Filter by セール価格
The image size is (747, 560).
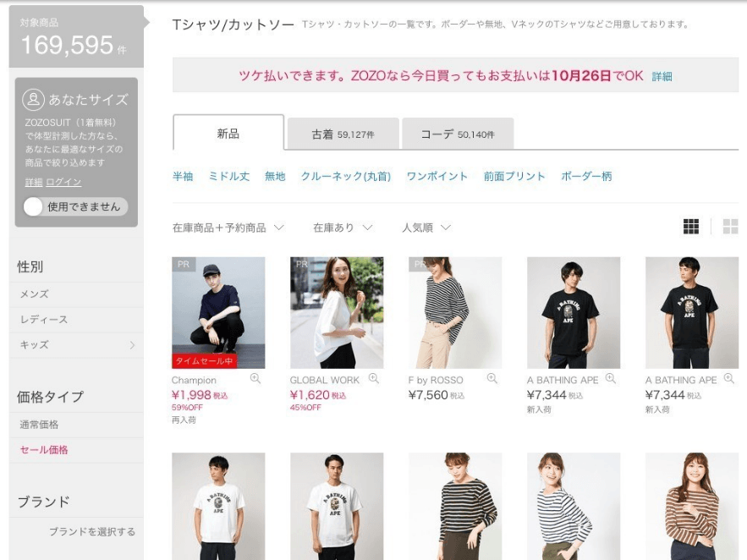tap(44, 450)
